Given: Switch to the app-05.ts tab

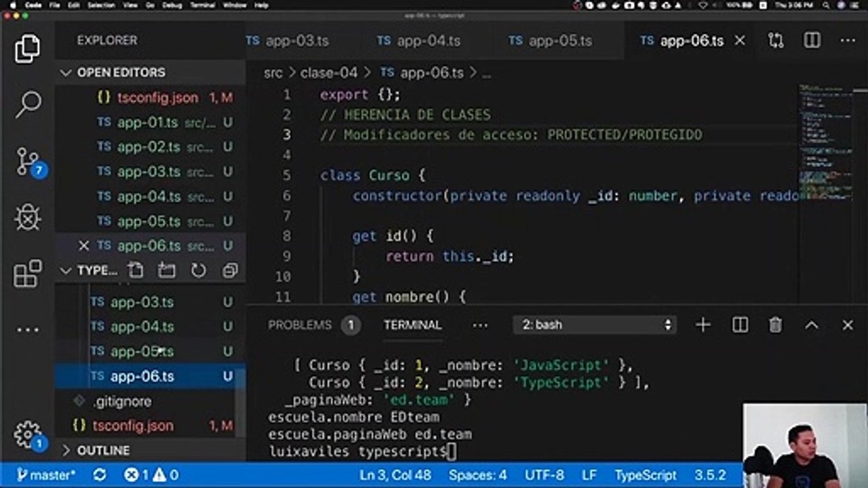Looking at the screenshot, I should [x=551, y=41].
